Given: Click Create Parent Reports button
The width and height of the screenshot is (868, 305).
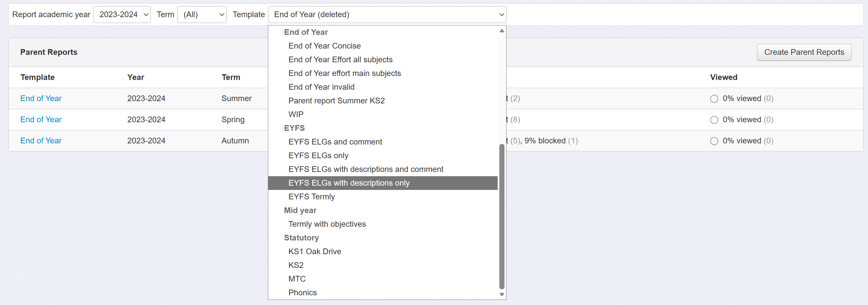Looking at the screenshot, I should (x=804, y=52).
